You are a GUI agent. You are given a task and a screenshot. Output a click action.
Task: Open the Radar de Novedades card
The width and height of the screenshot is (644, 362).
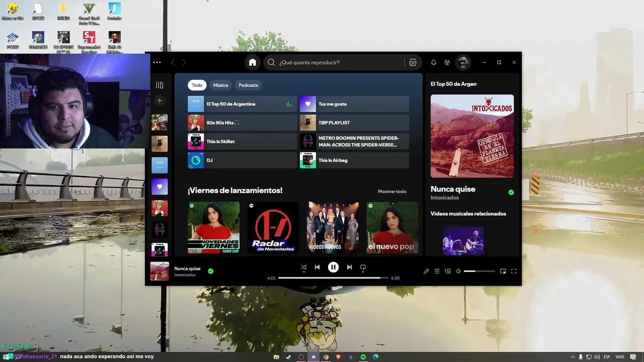pyautogui.click(x=273, y=227)
